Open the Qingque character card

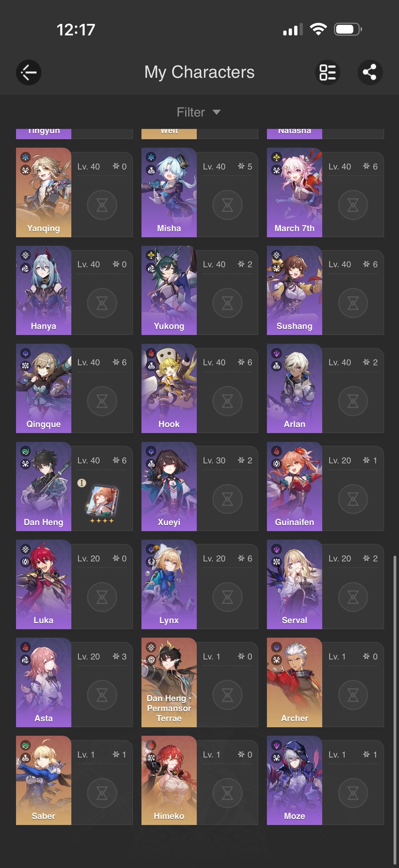tap(74, 388)
